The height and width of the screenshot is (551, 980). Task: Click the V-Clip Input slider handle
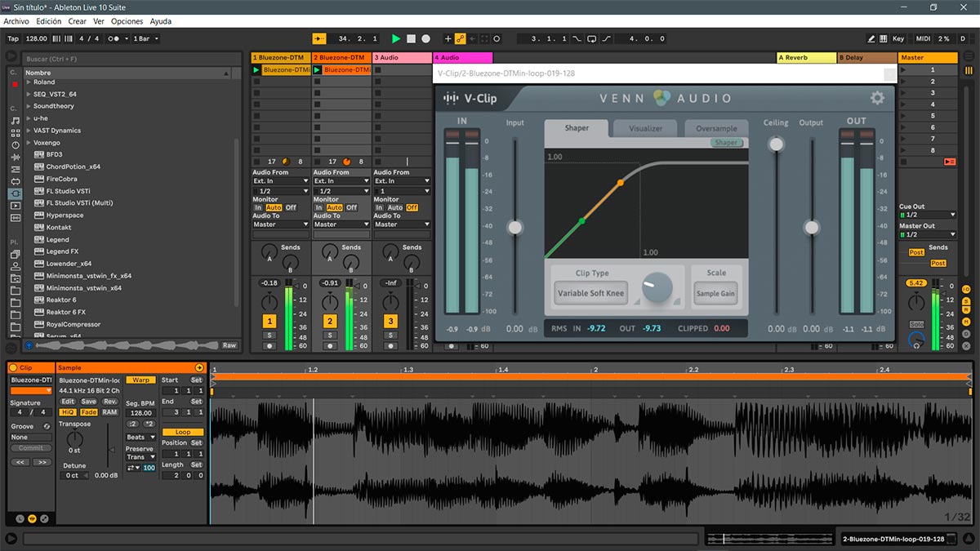coord(514,228)
